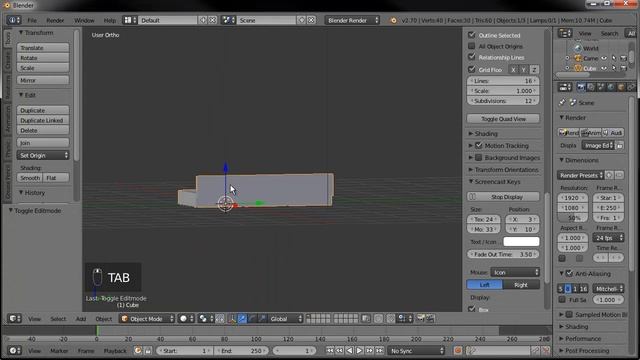Select the World properties tab icon

pyautogui.click(x=611, y=87)
